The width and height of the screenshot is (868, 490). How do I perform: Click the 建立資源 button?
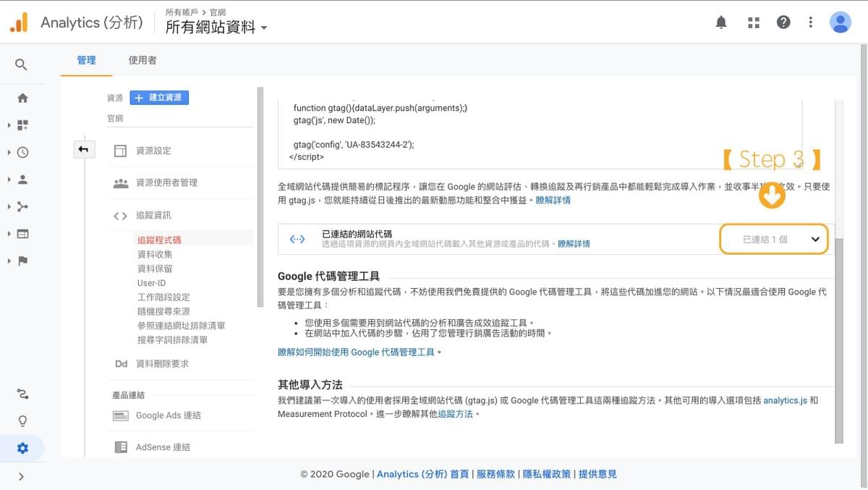pyautogui.click(x=159, y=97)
